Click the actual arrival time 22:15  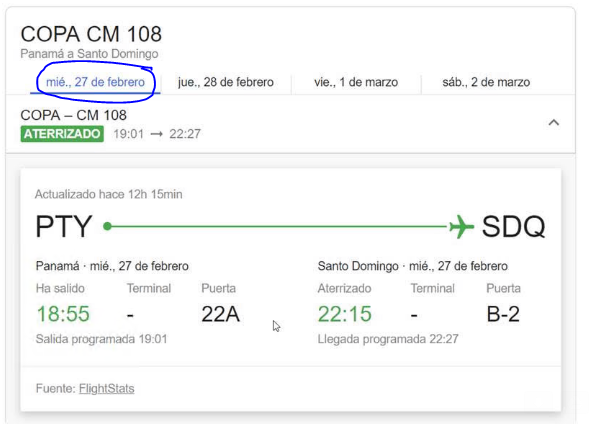[345, 314]
